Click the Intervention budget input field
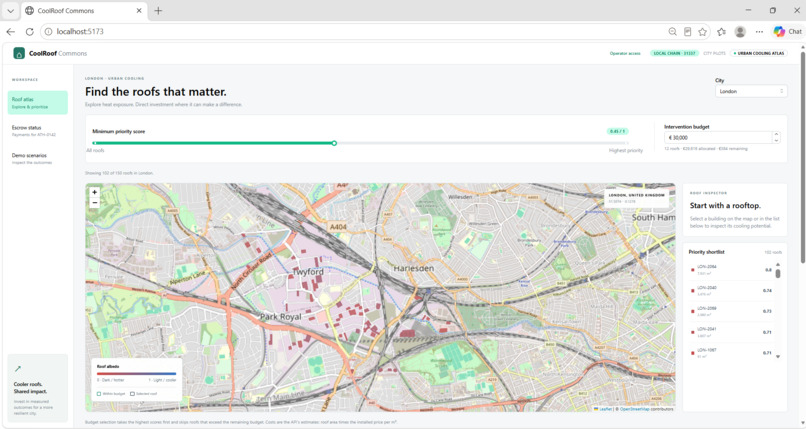This screenshot has width=806, height=429. coord(718,138)
